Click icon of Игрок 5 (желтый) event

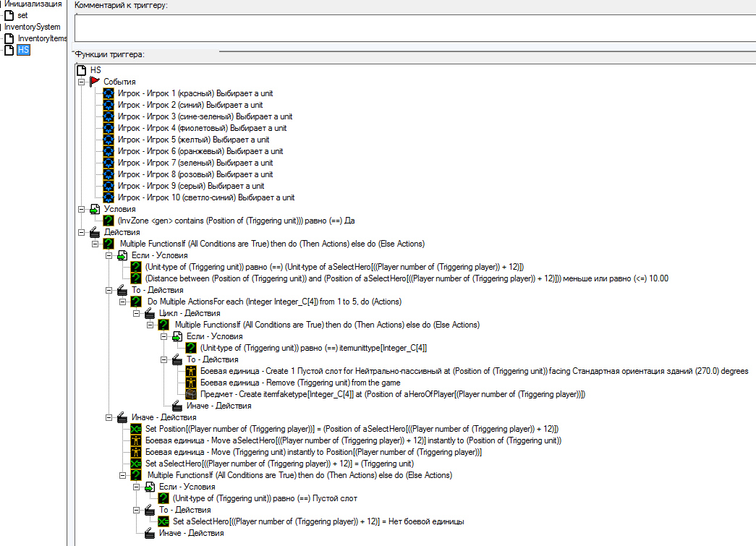[109, 140]
